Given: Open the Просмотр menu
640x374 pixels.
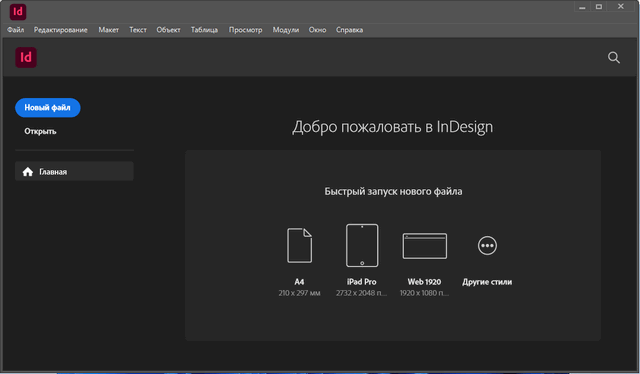Looking at the screenshot, I should tap(245, 30).
